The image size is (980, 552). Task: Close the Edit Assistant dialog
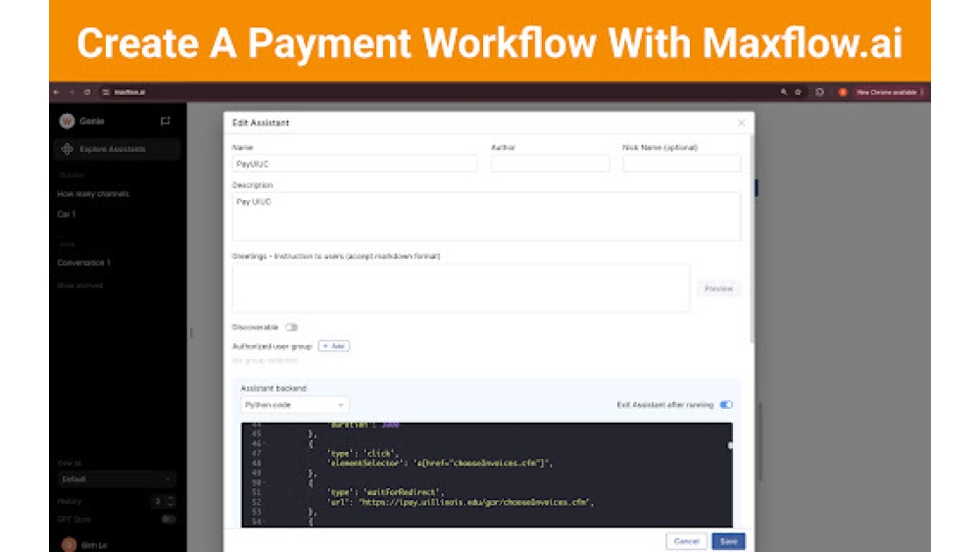[x=741, y=124]
